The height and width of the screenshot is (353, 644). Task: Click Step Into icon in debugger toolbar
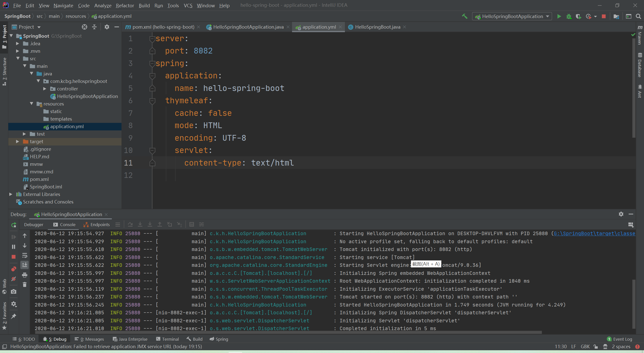(x=140, y=224)
